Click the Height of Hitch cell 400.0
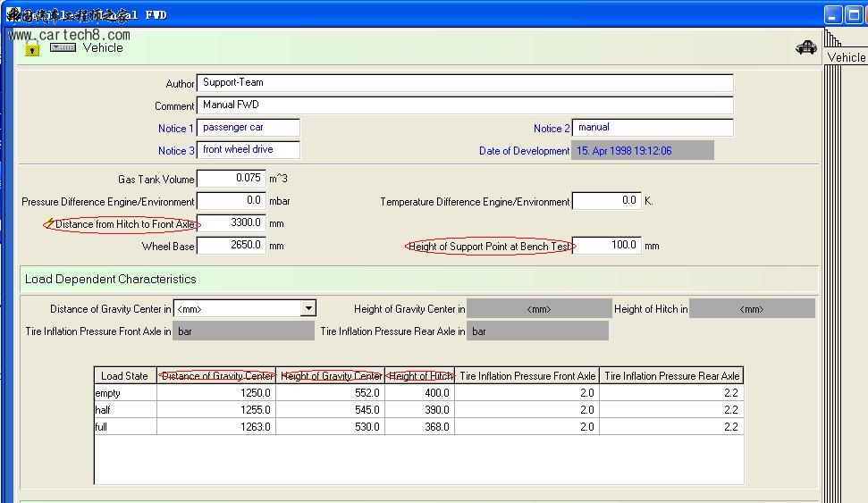Viewport: 868px width, 503px height. point(419,393)
